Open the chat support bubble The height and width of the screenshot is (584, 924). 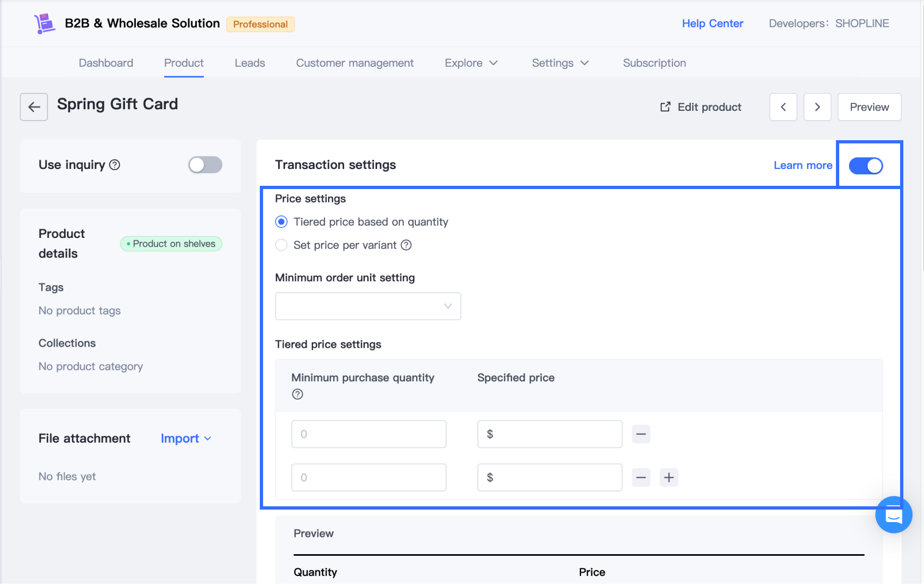click(893, 514)
